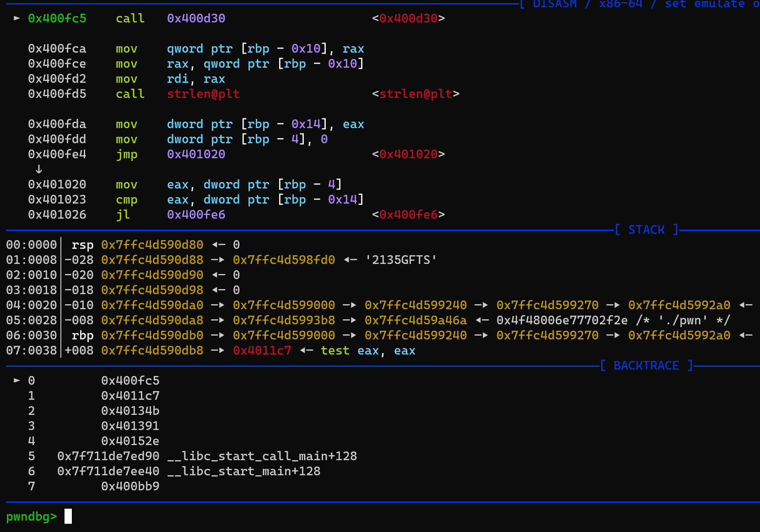Click rbp stack address 0x7ffc4d590db0
Screen dimensions: 760x532
(x=152, y=335)
